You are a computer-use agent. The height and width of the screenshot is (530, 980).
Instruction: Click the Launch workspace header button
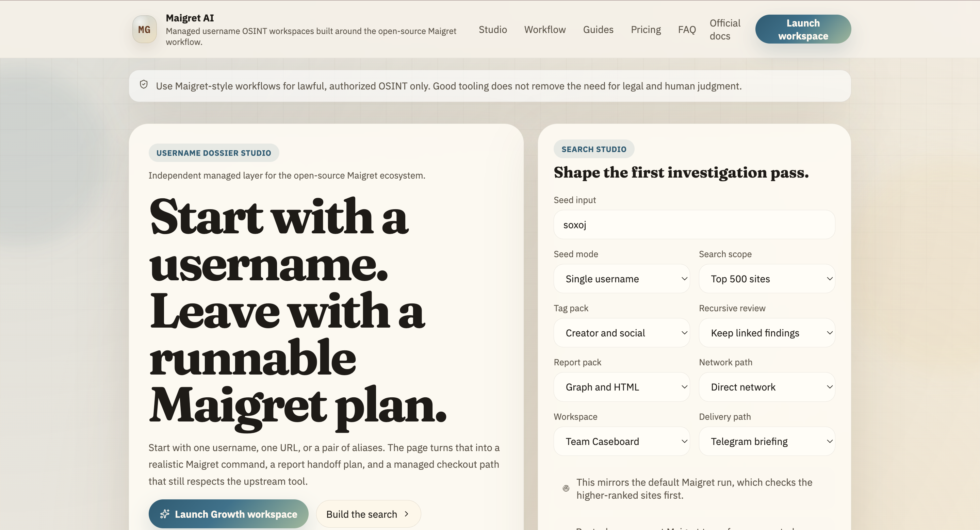click(803, 29)
